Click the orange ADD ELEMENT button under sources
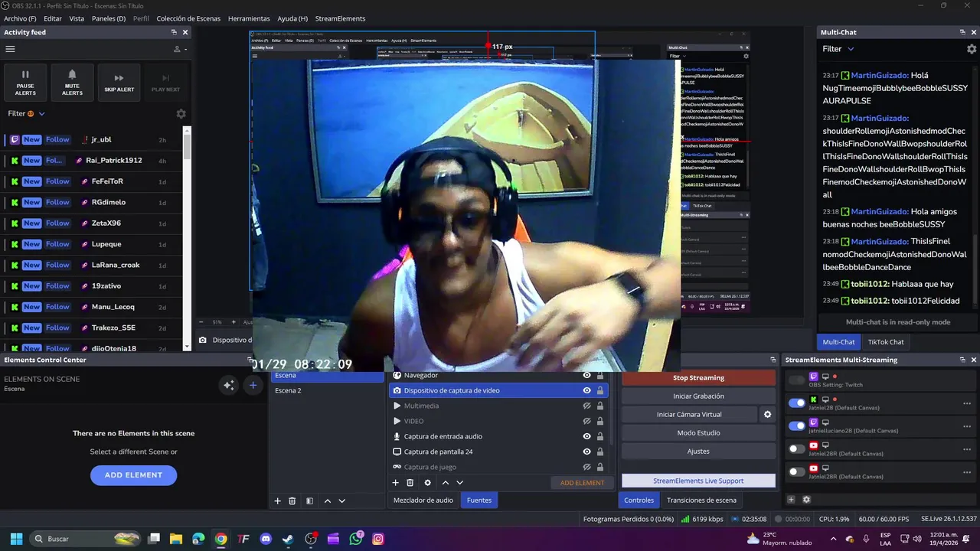The image size is (980, 551). click(582, 483)
